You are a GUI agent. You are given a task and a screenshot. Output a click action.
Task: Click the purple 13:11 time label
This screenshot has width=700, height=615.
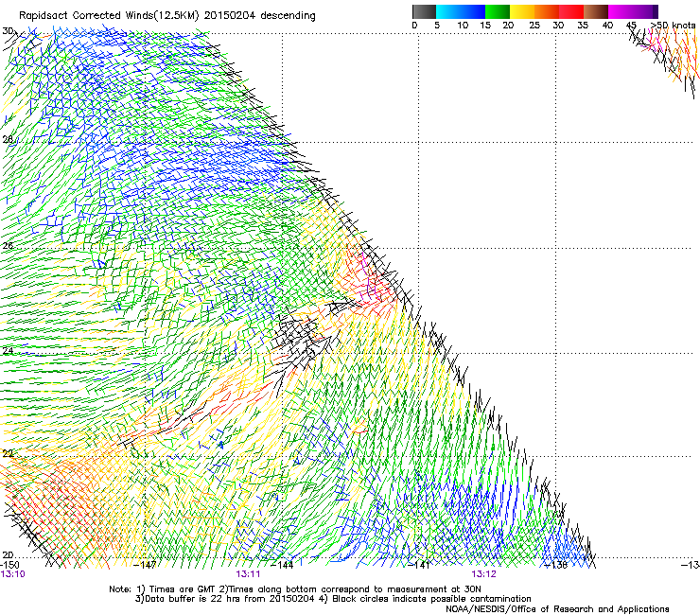tap(248, 574)
